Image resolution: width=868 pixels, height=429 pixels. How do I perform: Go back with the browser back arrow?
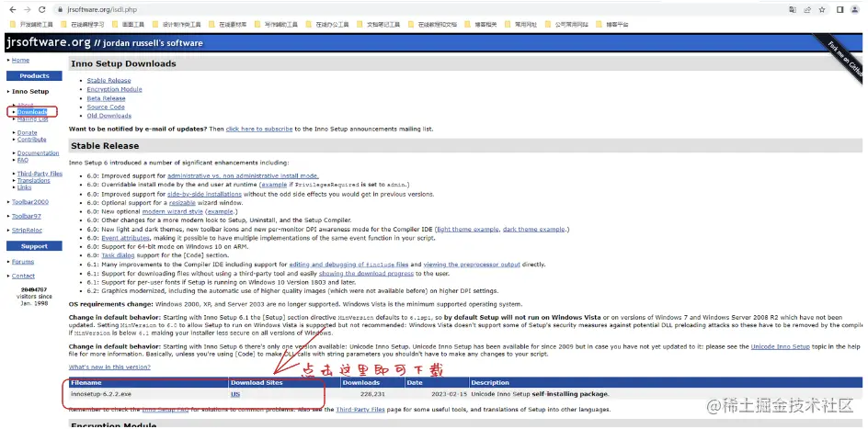pyautogui.click(x=13, y=9)
